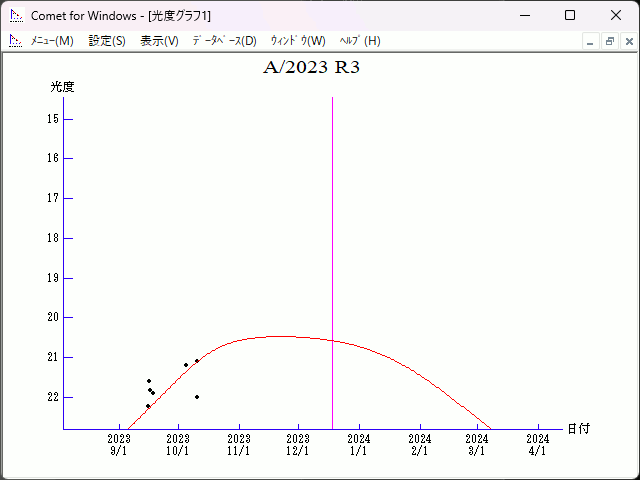
Task: Expand the データベース(D) database menu
Action: [x=224, y=41]
